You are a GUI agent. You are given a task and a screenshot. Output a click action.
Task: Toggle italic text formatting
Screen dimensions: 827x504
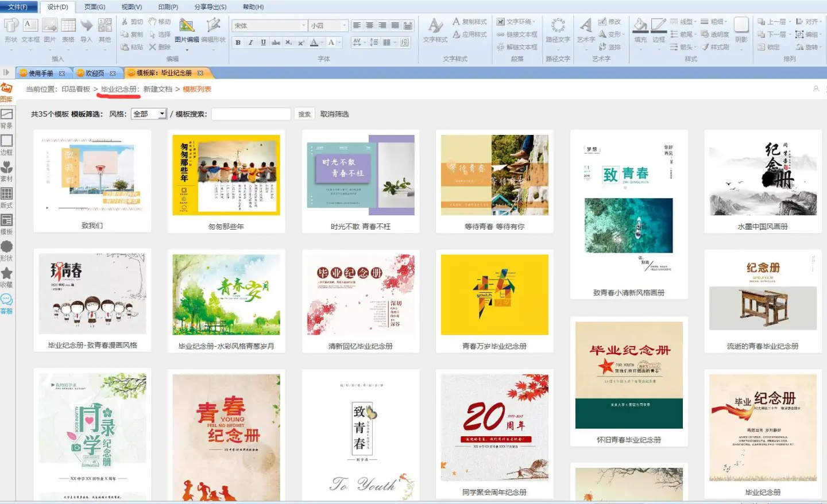point(250,42)
